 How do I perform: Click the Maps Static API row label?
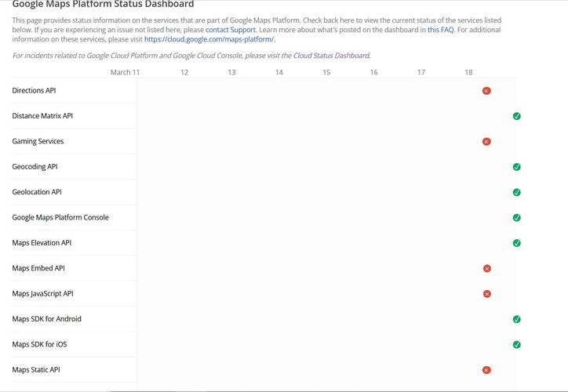tap(36, 369)
